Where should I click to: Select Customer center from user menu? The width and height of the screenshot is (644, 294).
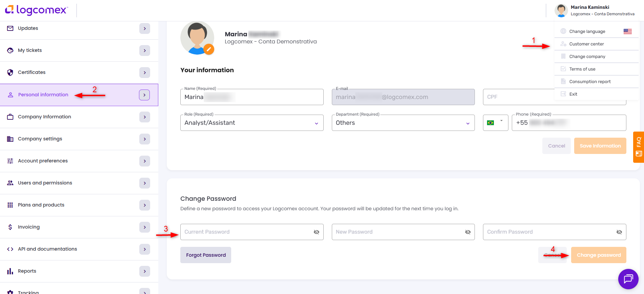[x=586, y=44]
